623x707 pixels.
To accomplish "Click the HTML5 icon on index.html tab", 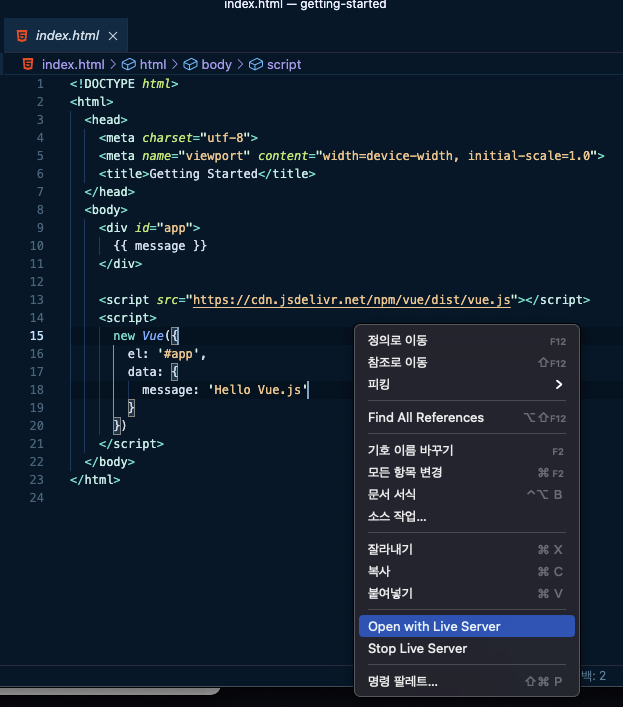I will click(22, 36).
